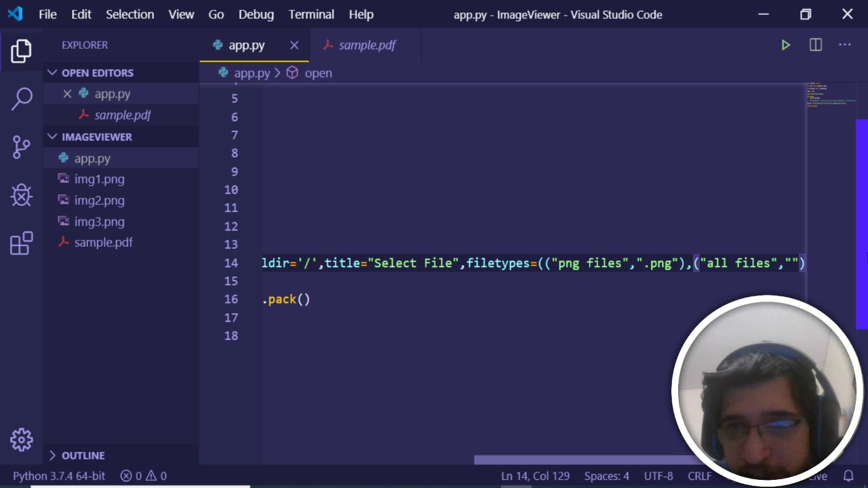
Task: Click the notifications bell icon
Action: pos(848,476)
